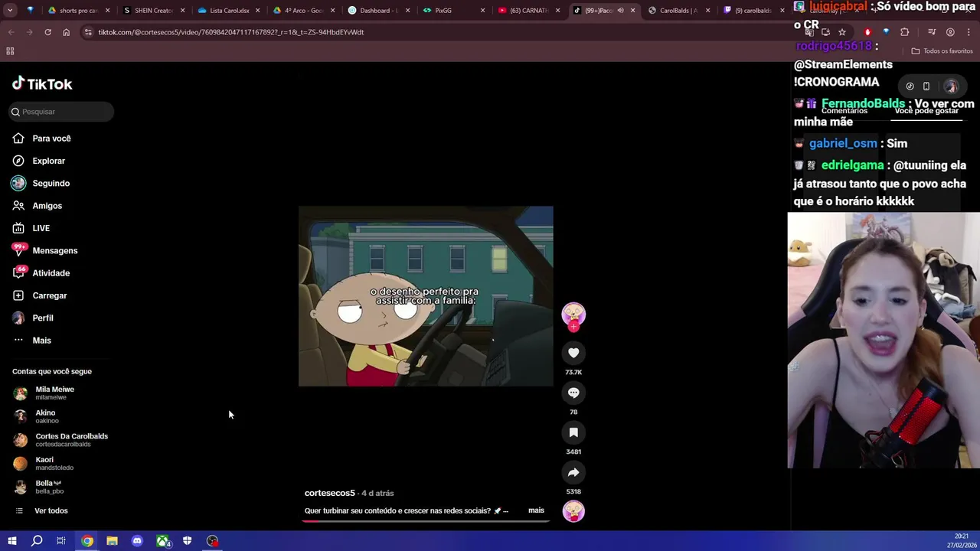Mute the TikTok tab via speaker icon
Image resolution: width=980 pixels, height=551 pixels.
click(620, 11)
